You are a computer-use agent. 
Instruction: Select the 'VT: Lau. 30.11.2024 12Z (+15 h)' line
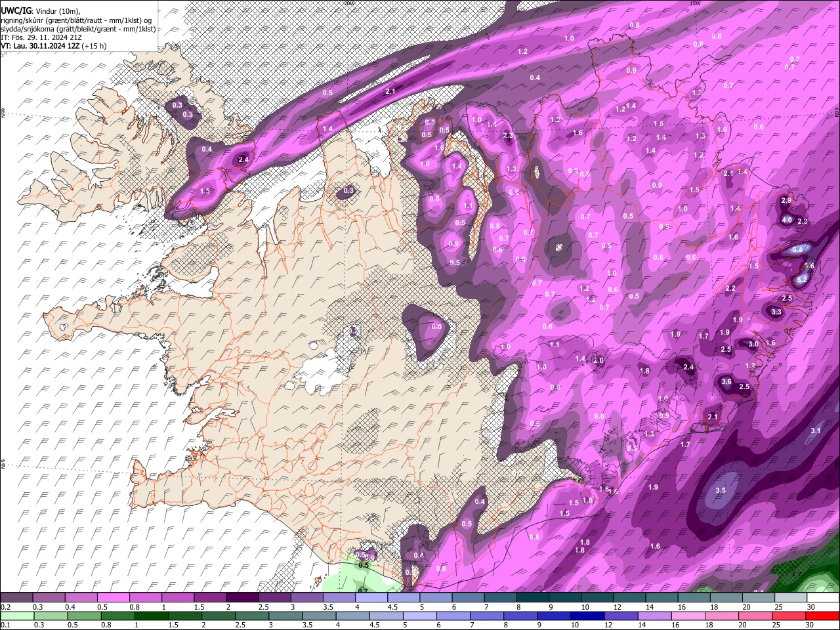click(54, 46)
